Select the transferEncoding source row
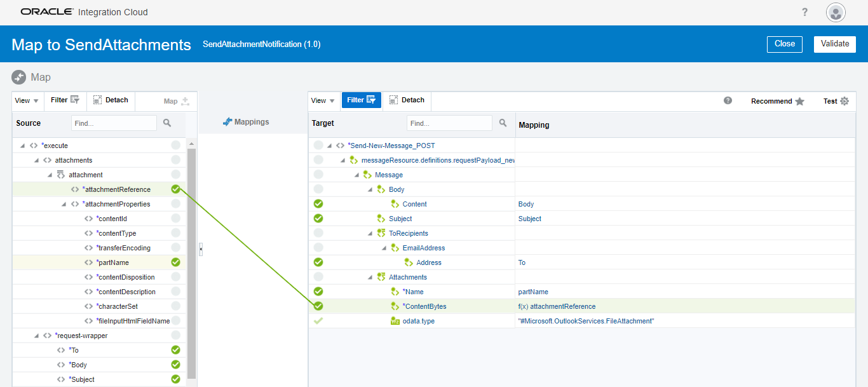This screenshot has width=868, height=387. 99,248
